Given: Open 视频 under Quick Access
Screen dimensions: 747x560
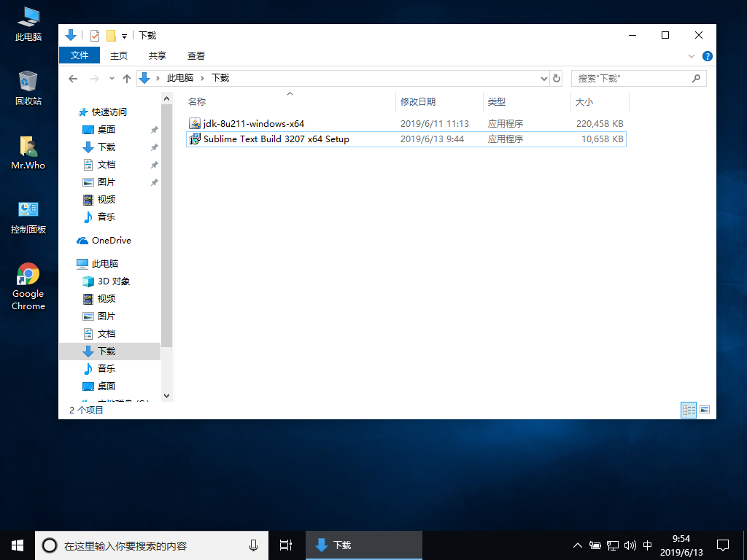Looking at the screenshot, I should [x=107, y=200].
